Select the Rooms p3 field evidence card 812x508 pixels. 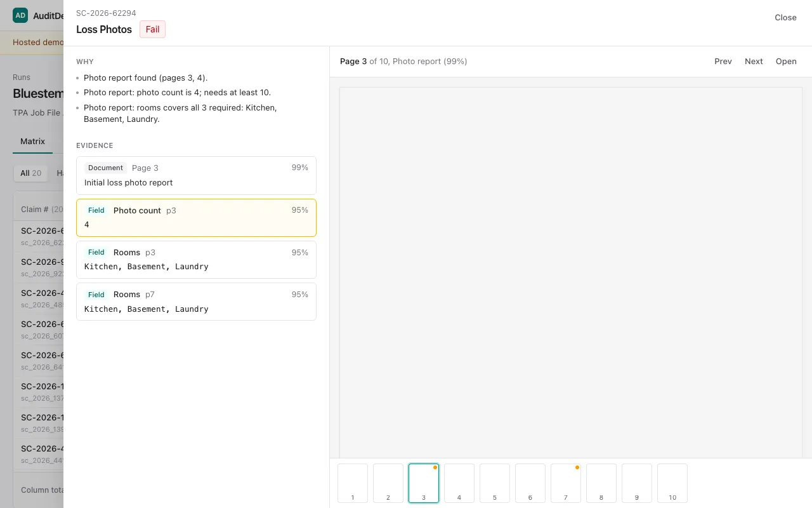tap(196, 260)
